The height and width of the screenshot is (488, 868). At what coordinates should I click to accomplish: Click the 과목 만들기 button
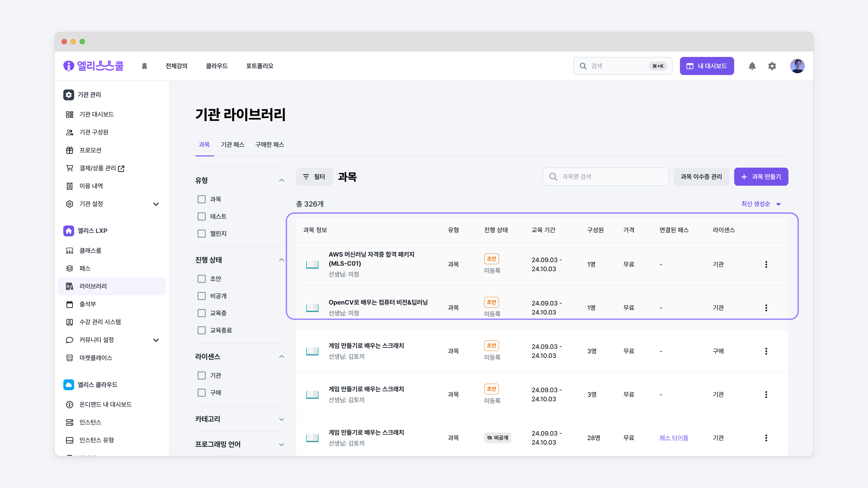pyautogui.click(x=761, y=177)
